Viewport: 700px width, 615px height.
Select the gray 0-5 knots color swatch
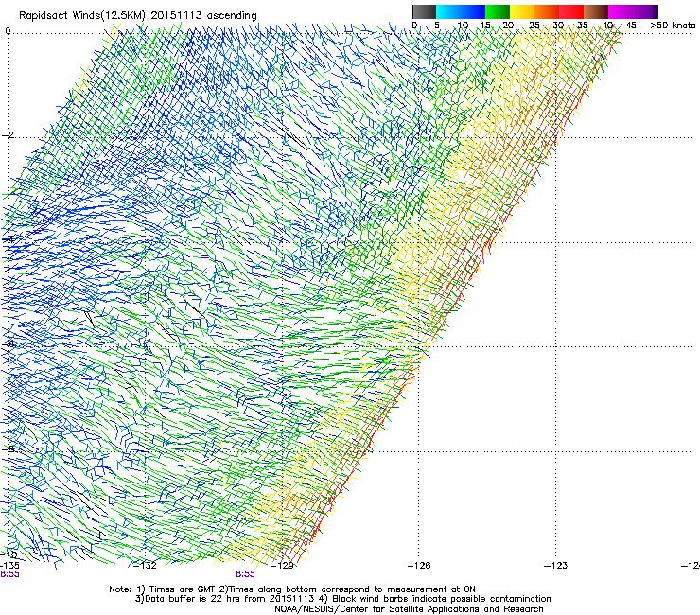[x=424, y=11]
